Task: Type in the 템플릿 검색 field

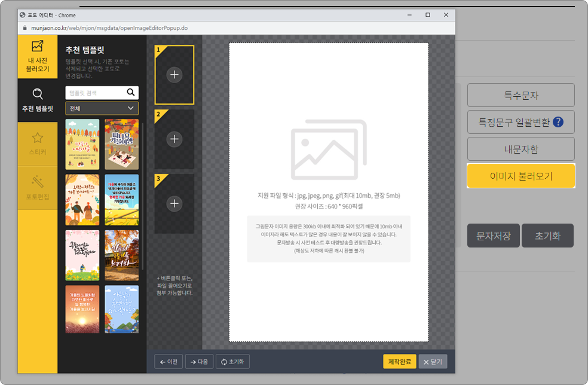Action: pyautogui.click(x=94, y=93)
